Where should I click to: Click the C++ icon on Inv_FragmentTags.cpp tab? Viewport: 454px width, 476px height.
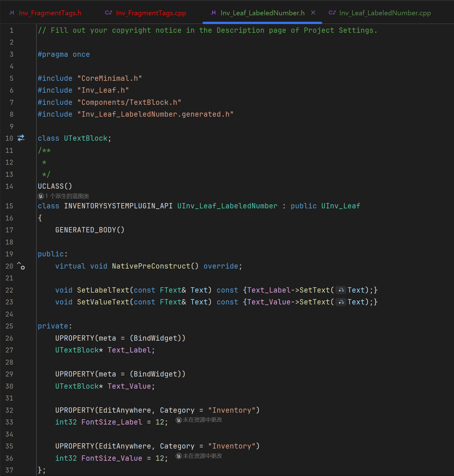pos(108,13)
